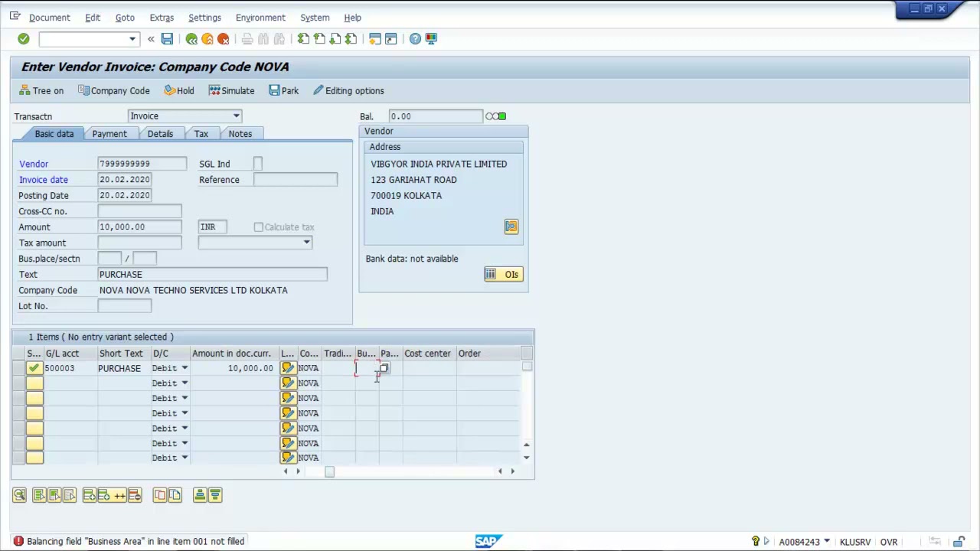Click the Insert line icon
Screen dimensions: 980x551
pos(89,495)
